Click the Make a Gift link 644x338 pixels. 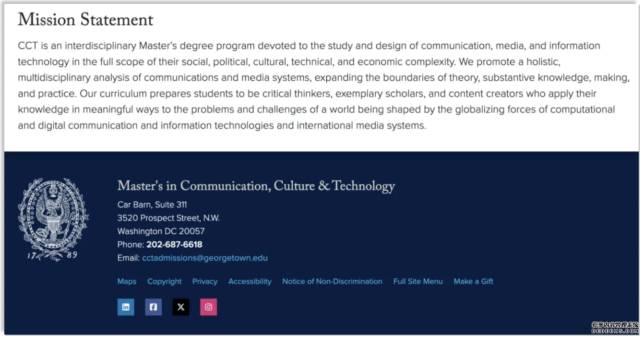(x=473, y=281)
